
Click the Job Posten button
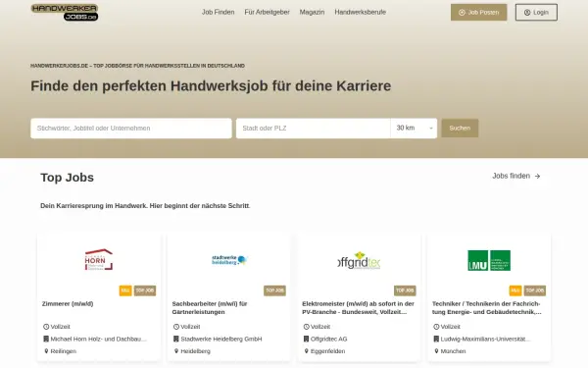click(x=478, y=13)
